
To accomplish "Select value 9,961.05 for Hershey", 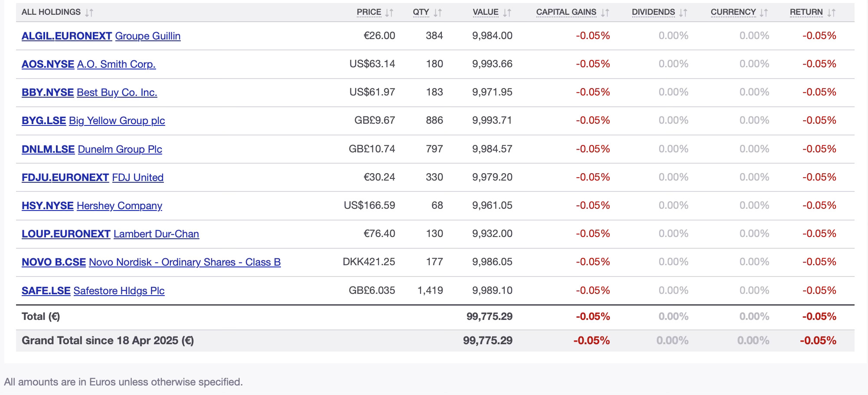I will point(493,205).
